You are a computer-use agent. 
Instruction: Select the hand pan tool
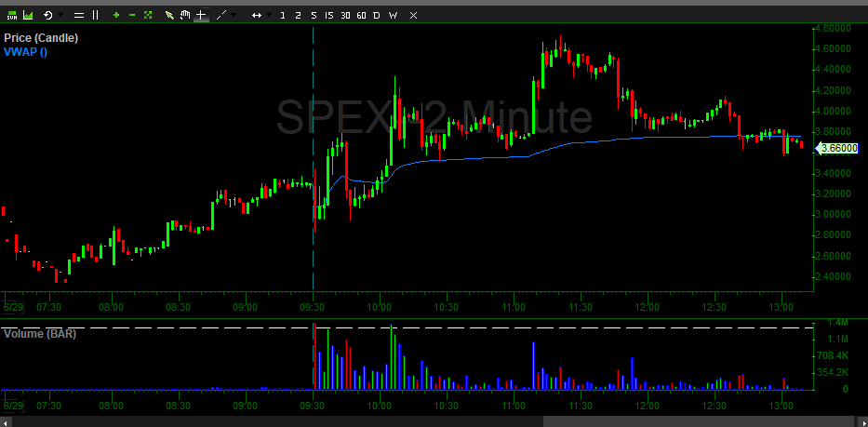[x=185, y=16]
